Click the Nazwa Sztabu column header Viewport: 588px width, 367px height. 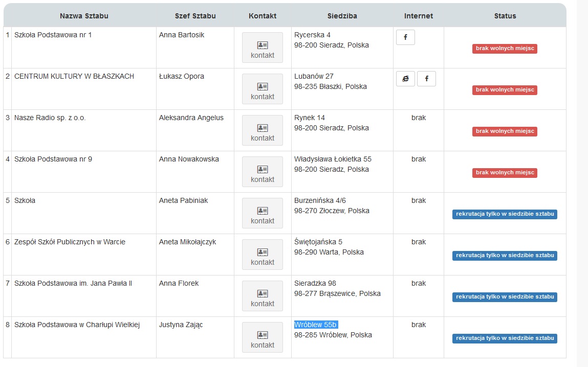pyautogui.click(x=84, y=16)
